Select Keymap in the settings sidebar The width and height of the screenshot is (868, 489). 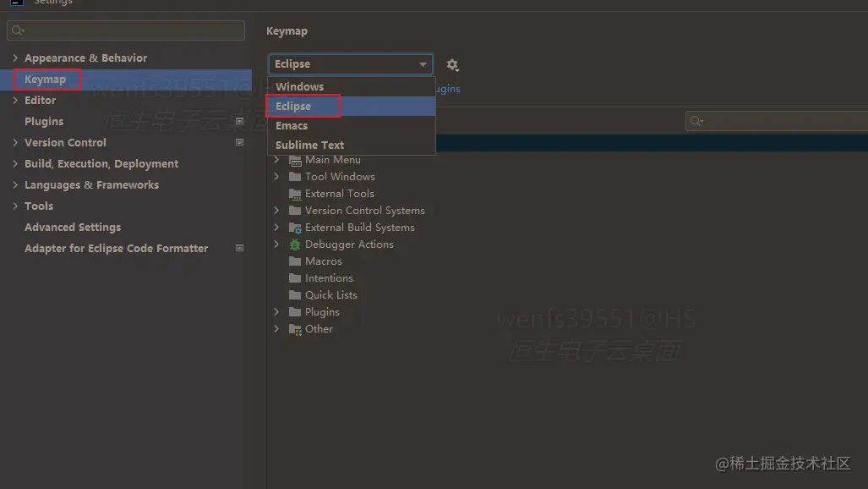(126, 80)
